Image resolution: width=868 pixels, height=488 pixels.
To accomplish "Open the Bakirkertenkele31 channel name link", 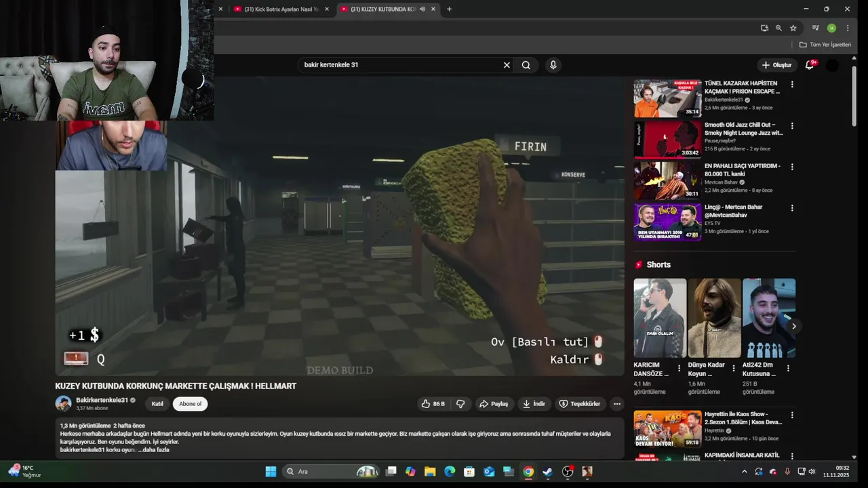I will [102, 400].
